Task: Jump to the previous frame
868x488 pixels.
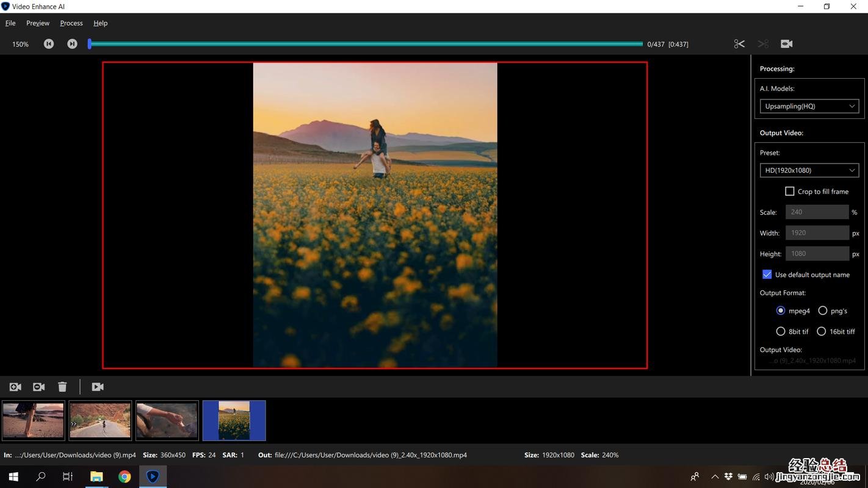Action: point(49,44)
